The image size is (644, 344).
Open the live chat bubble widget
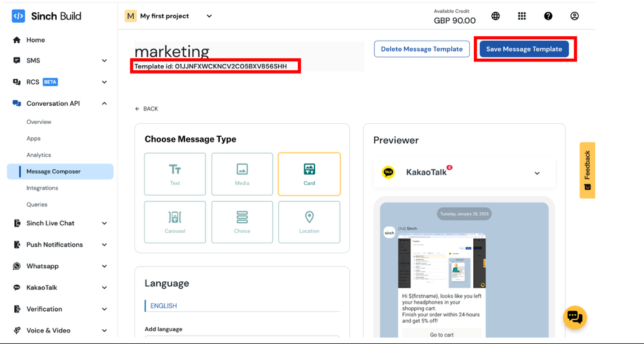point(574,318)
